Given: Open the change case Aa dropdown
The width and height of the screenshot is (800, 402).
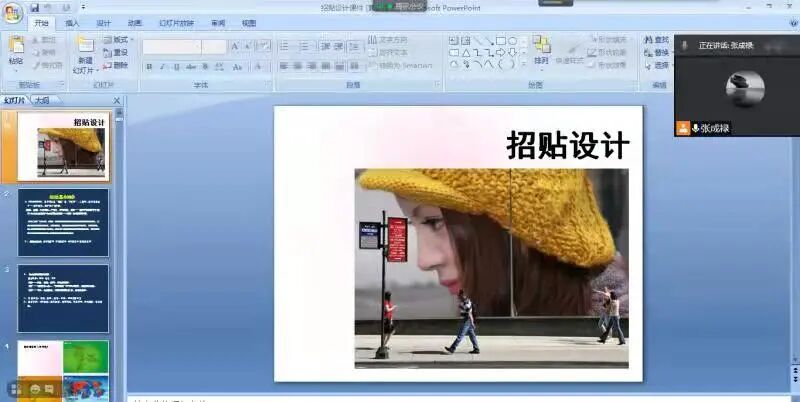Looking at the screenshot, I should pyautogui.click(x=238, y=67).
